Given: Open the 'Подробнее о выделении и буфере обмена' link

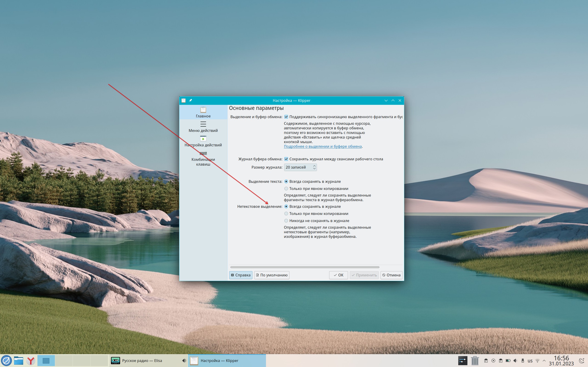Looking at the screenshot, I should [323, 146].
